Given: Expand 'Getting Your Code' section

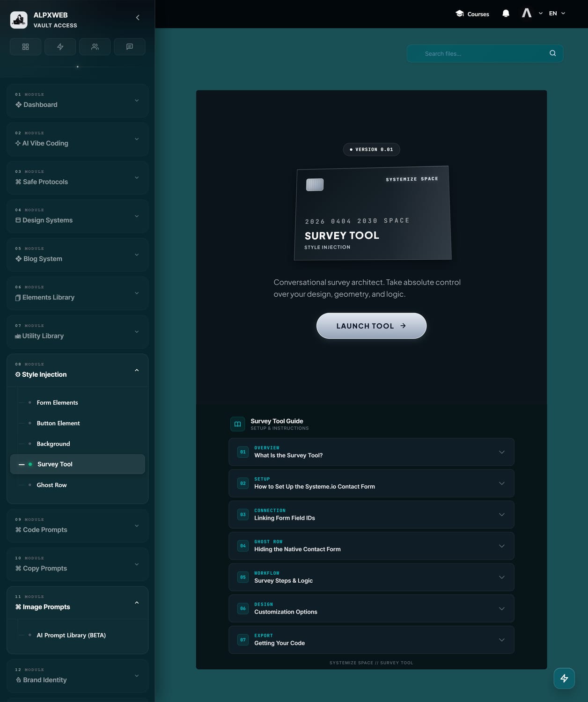Looking at the screenshot, I should pos(371,640).
